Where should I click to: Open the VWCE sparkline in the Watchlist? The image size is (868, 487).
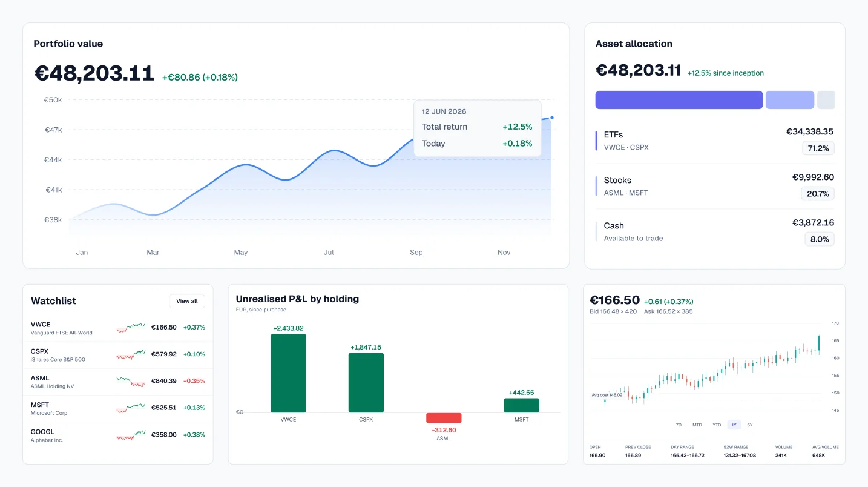tap(131, 328)
